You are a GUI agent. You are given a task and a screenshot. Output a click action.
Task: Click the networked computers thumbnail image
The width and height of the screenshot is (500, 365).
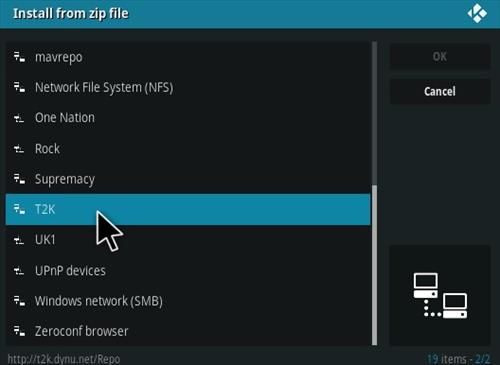[x=440, y=295]
